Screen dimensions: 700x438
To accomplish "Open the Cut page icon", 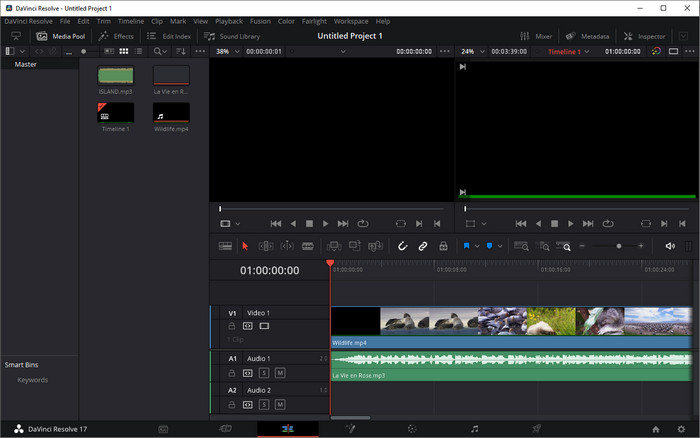I will point(225,429).
